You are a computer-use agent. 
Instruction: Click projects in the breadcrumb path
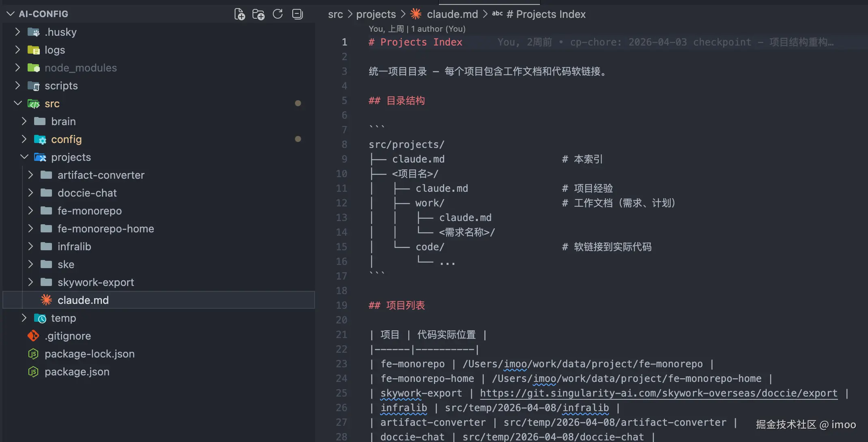click(376, 14)
